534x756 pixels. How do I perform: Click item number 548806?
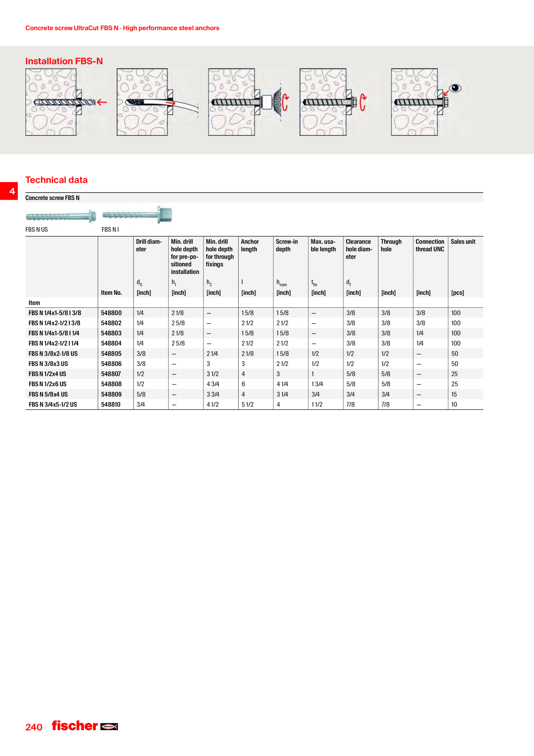coord(112,364)
